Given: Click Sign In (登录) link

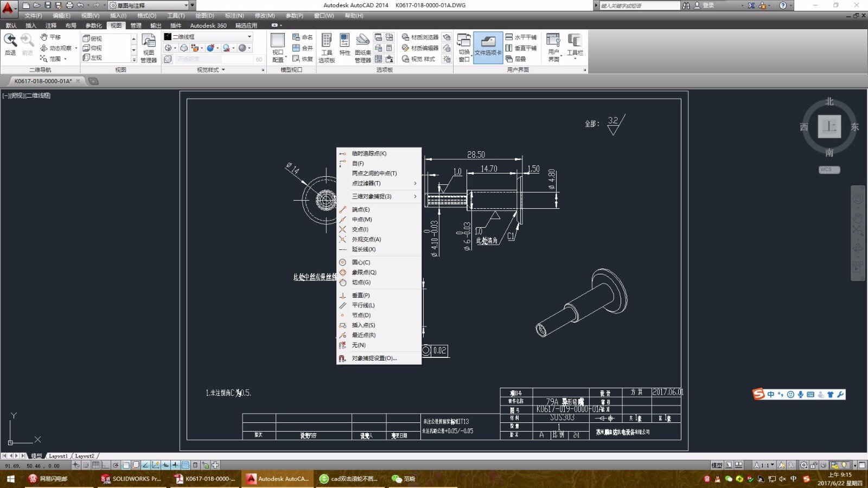Looking at the screenshot, I should click(704, 5).
